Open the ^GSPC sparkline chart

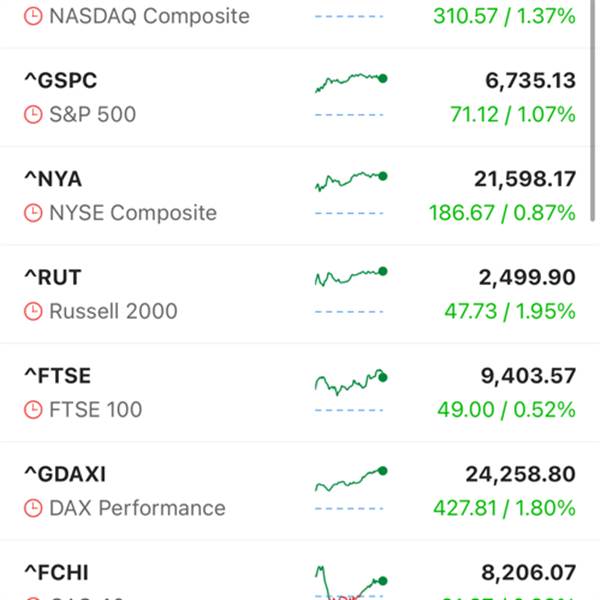(x=350, y=82)
